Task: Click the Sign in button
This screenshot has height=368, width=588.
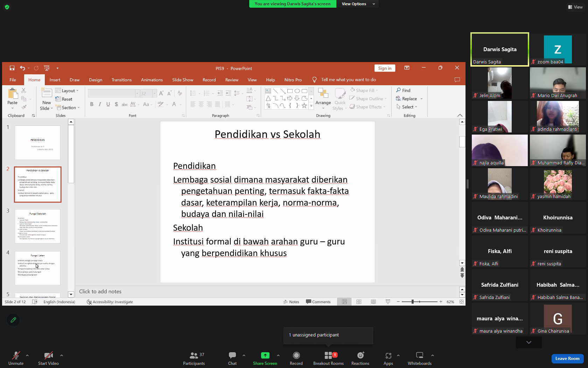Action: 385,68
